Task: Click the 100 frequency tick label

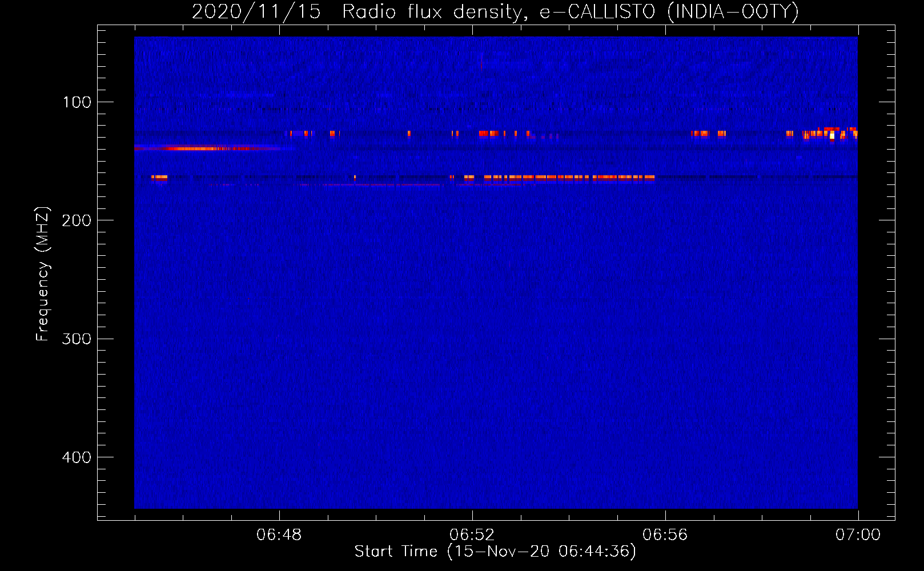Action: [77, 102]
